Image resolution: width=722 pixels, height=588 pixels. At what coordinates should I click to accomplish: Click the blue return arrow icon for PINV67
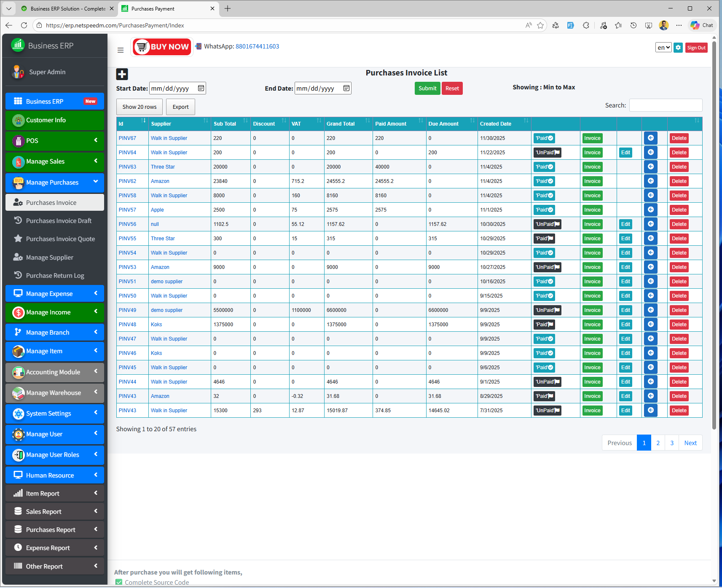650,138
